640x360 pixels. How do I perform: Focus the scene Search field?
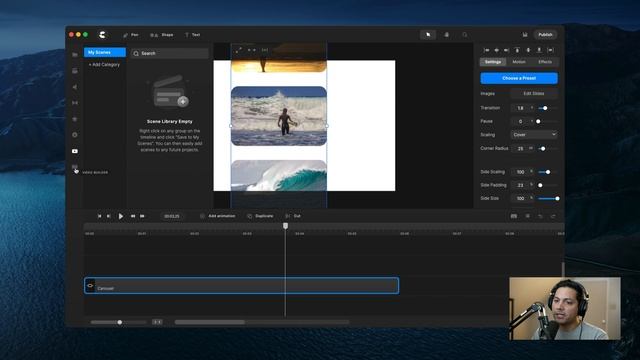click(170, 53)
